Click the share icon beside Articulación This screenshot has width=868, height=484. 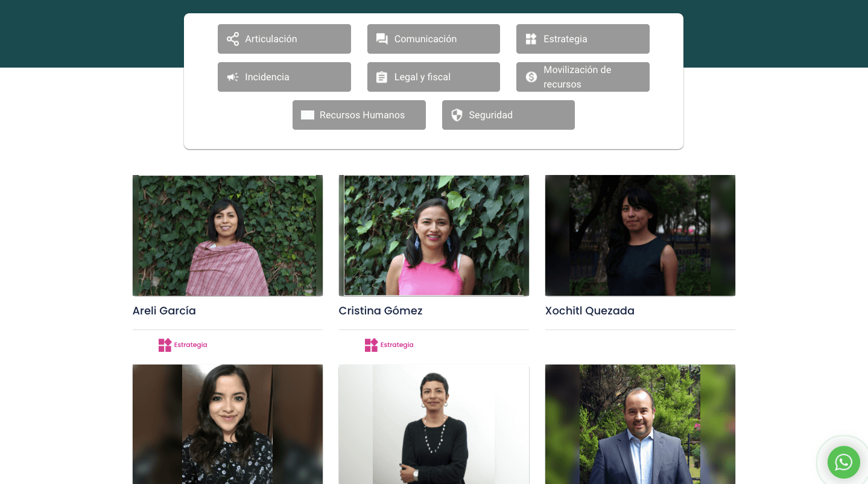233,39
